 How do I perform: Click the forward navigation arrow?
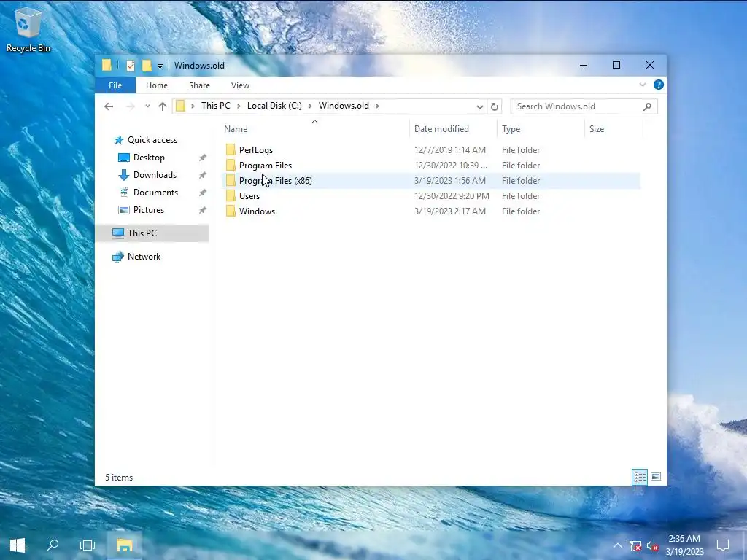(130, 106)
